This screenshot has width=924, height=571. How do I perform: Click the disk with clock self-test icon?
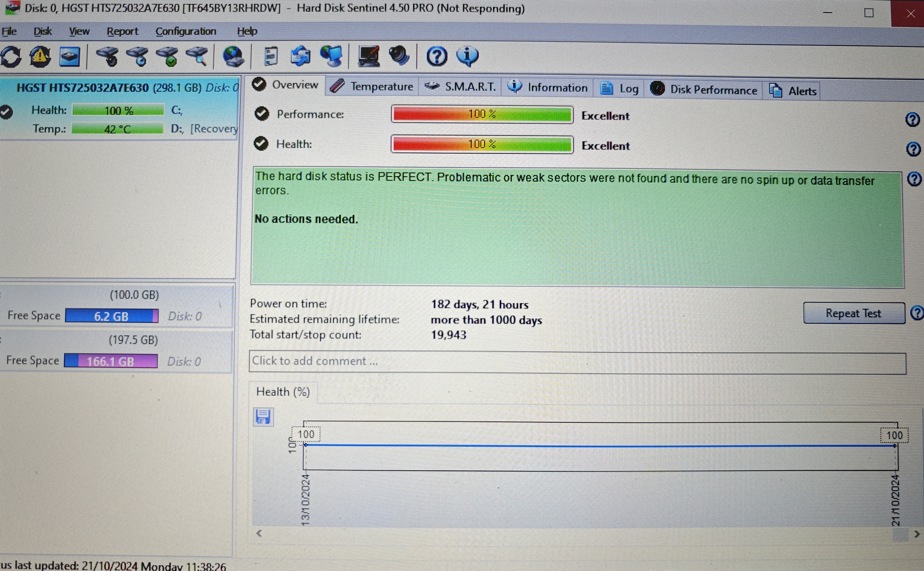pos(137,57)
